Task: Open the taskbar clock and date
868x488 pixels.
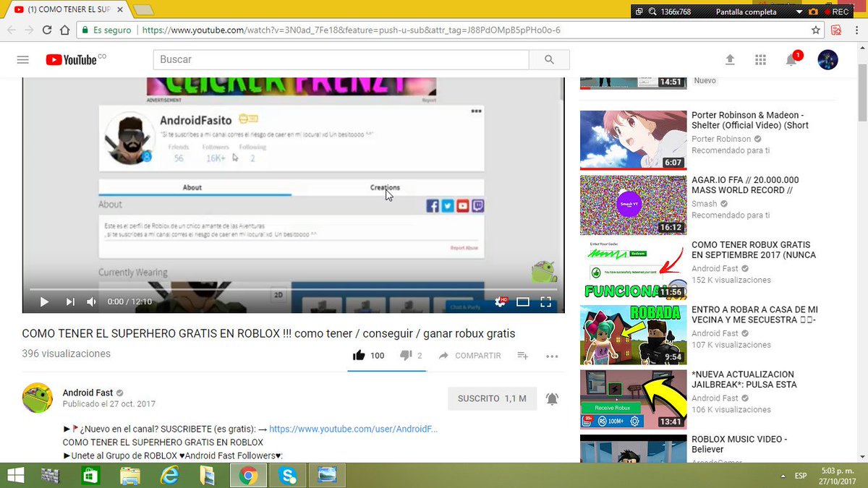Action: pyautogui.click(x=839, y=476)
